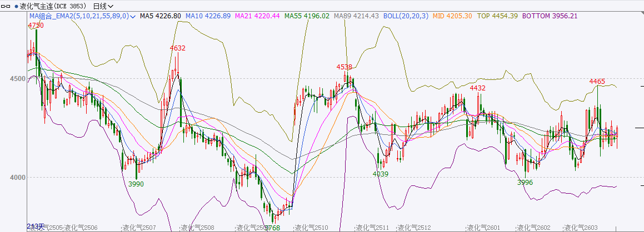The width and height of the screenshot is (644, 232).
Task: Click the purple BOTTOM 3956.21 label
Action: click(x=550, y=16)
